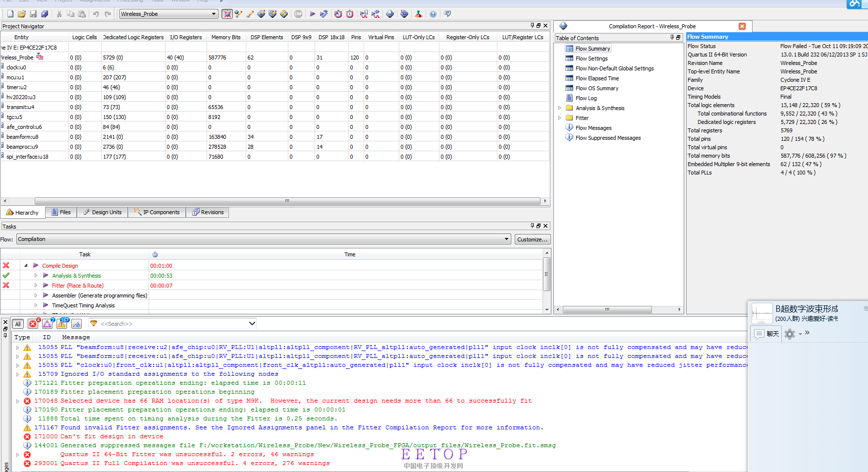Expand the Fitter (Place & Route) task
The image size is (868, 472).
click(36, 286)
